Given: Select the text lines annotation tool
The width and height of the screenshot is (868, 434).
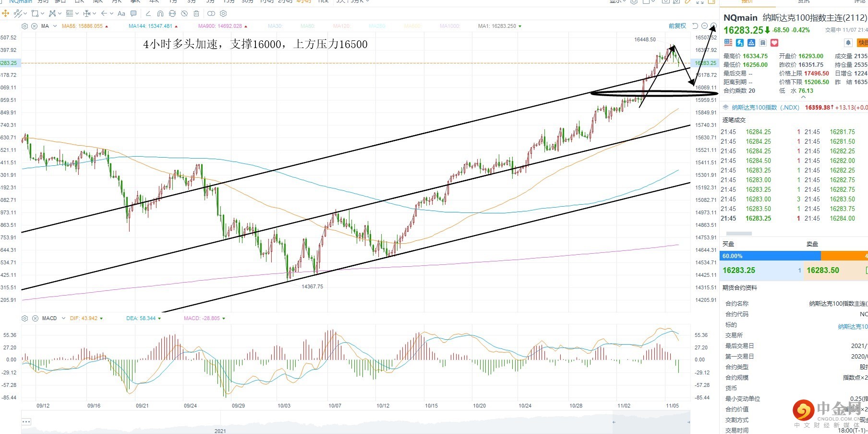Looking at the screenshot, I should pos(69,13).
